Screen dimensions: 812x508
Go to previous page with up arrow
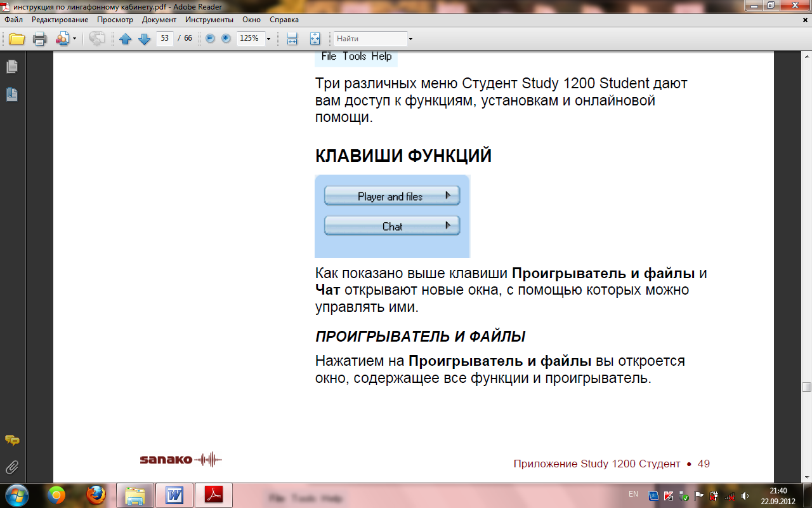(125, 39)
